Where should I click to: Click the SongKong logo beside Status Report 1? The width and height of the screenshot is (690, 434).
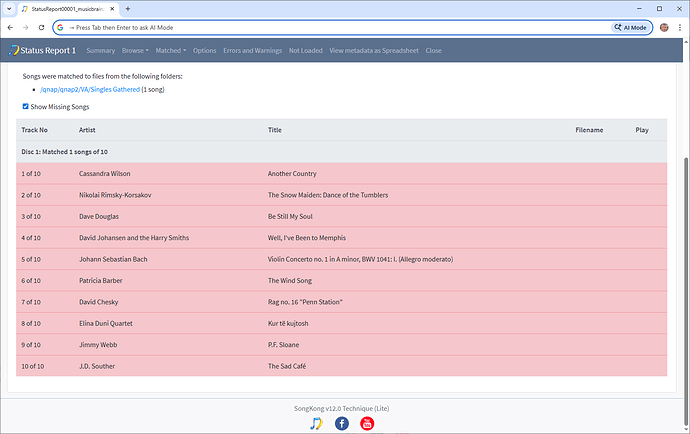tap(12, 50)
